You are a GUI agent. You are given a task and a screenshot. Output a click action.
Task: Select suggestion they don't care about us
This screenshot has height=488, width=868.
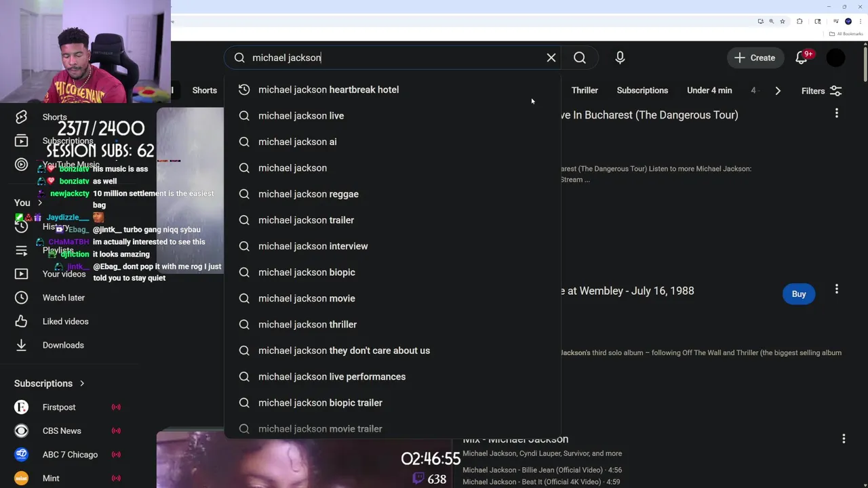pyautogui.click(x=392, y=350)
